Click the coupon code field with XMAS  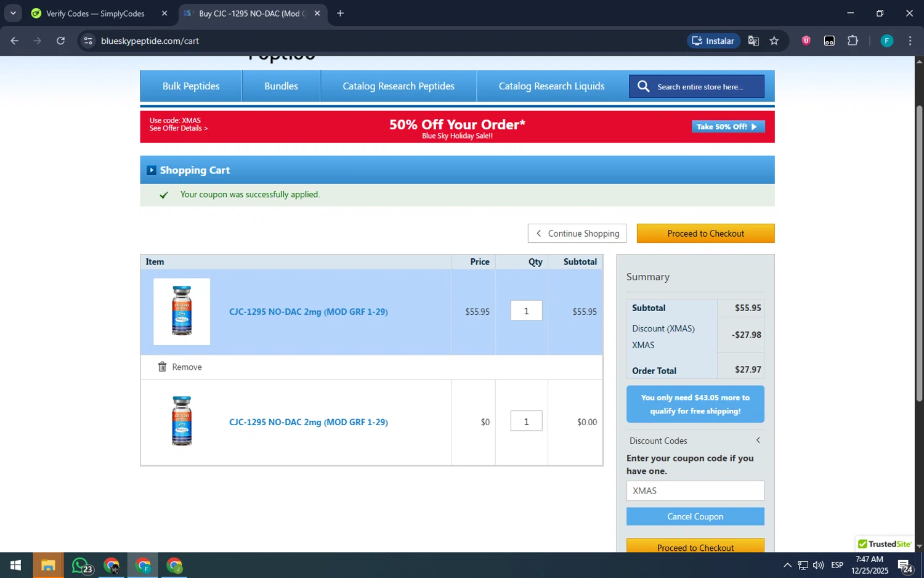tap(695, 490)
